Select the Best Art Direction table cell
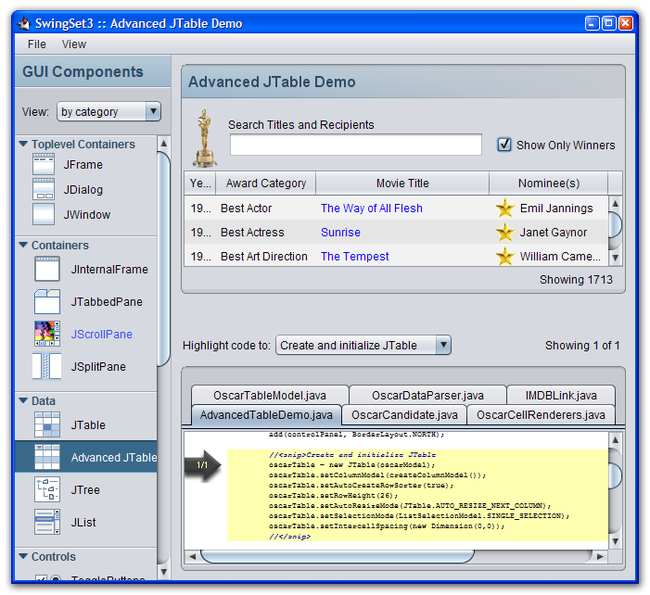Image resolution: width=650 pixels, height=595 pixels. pos(266,256)
